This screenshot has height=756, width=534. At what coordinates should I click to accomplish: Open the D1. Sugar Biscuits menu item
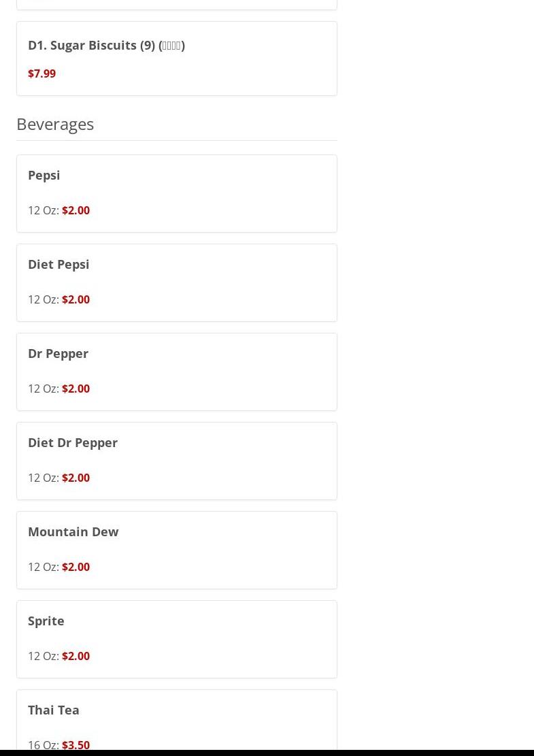pos(106,45)
